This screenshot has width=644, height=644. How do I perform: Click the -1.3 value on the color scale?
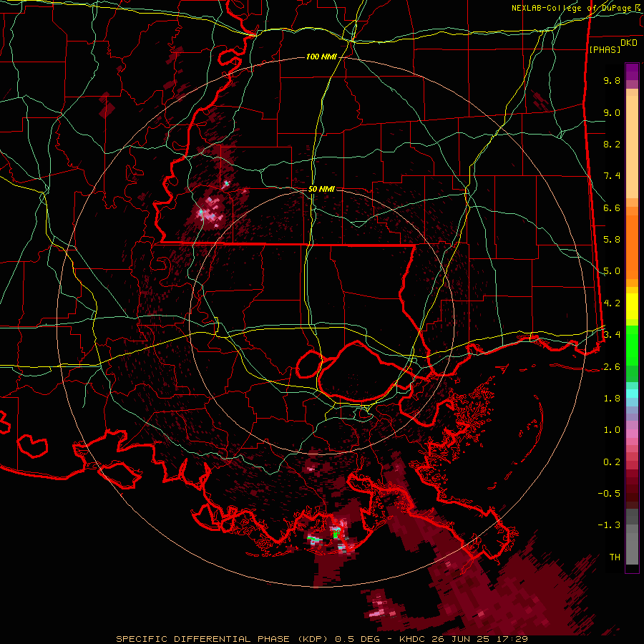(609, 525)
